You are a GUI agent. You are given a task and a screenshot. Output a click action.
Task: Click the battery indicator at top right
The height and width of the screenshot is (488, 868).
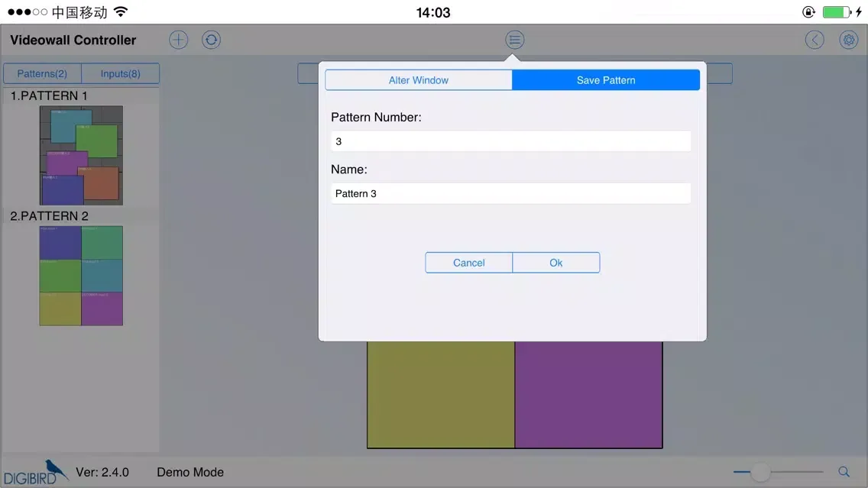pos(837,11)
